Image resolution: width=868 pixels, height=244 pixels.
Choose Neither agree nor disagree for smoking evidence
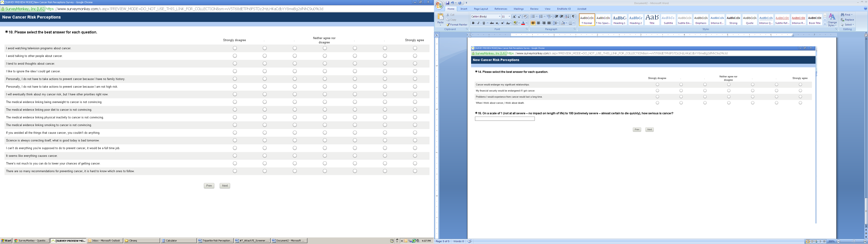click(325, 125)
